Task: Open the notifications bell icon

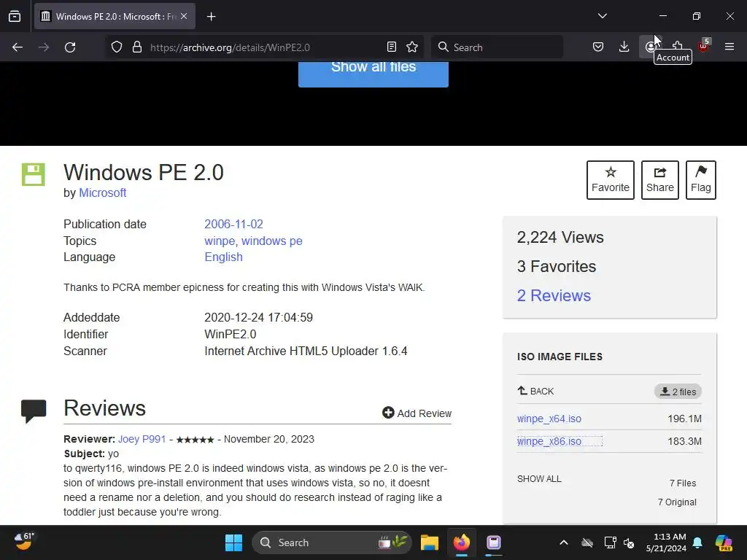Action: point(697,542)
